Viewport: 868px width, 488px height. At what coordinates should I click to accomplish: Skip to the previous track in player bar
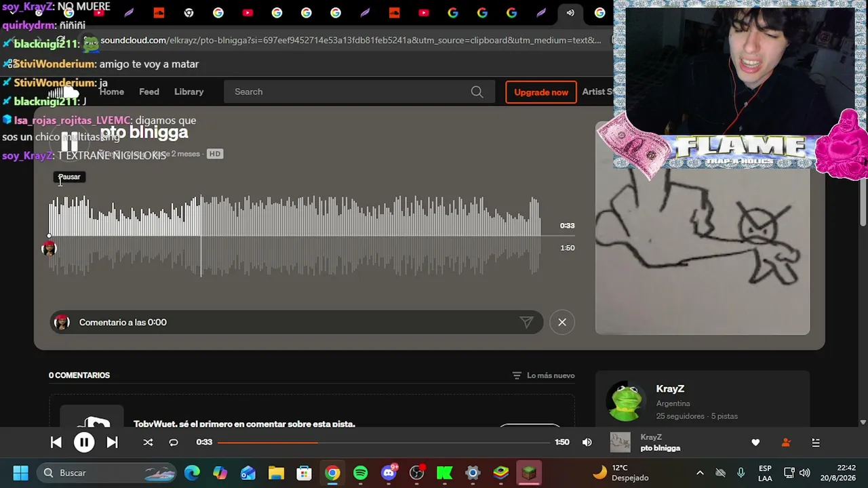click(x=56, y=443)
